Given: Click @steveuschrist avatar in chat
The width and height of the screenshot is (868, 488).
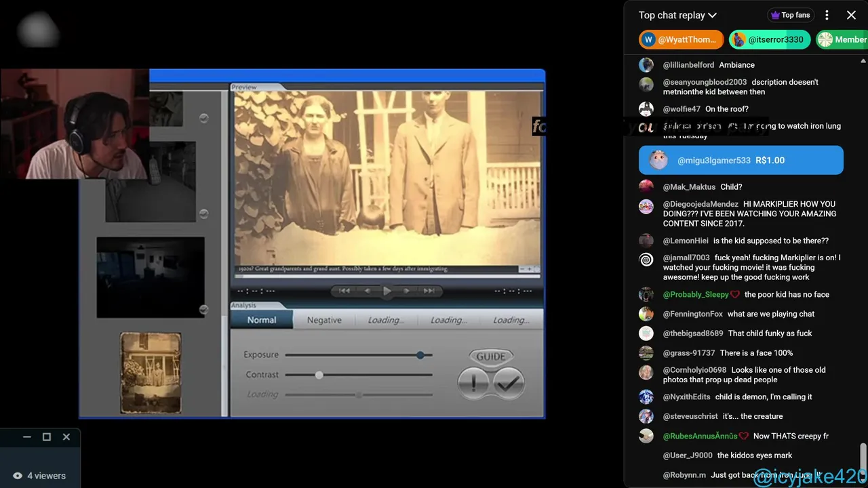Looking at the screenshot, I should pos(646,416).
